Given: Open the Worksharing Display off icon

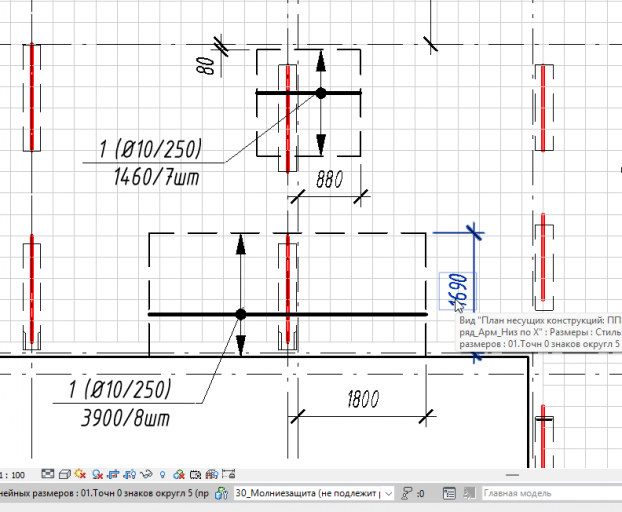Looking at the screenshot, I should point(179,474).
